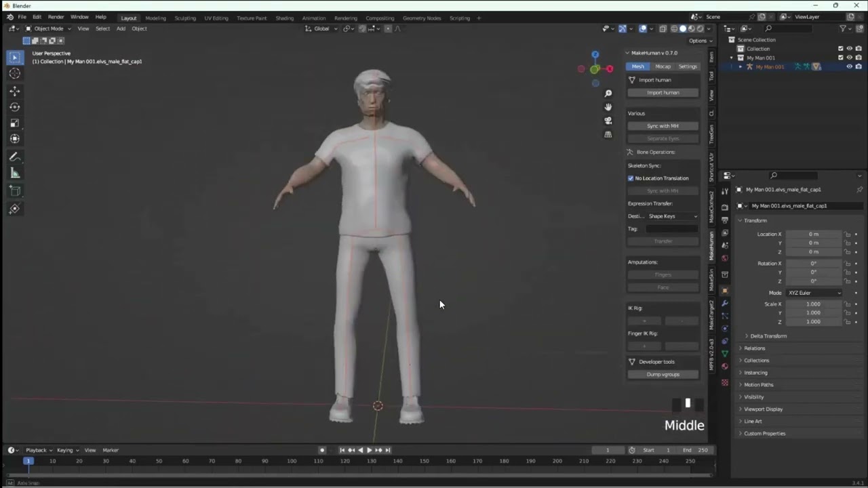868x488 pixels.
Task: Open the Global transform orientation dropdown
Action: (x=321, y=28)
